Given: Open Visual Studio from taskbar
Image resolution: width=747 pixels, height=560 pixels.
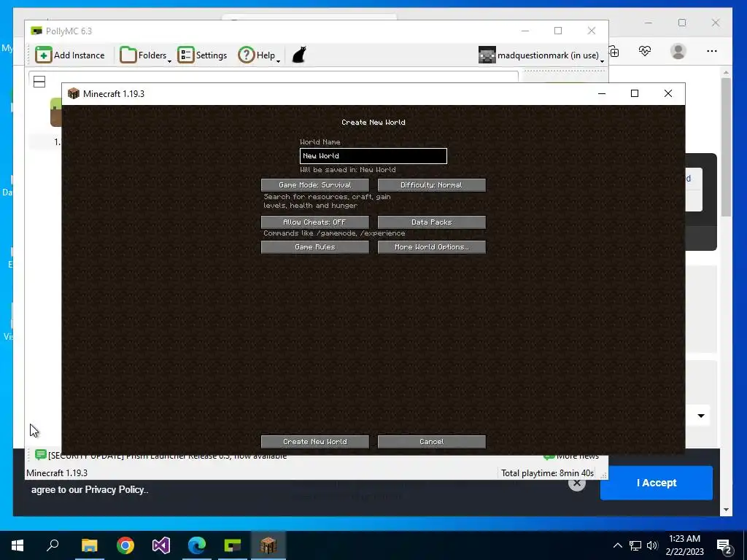Looking at the screenshot, I should 161,545.
